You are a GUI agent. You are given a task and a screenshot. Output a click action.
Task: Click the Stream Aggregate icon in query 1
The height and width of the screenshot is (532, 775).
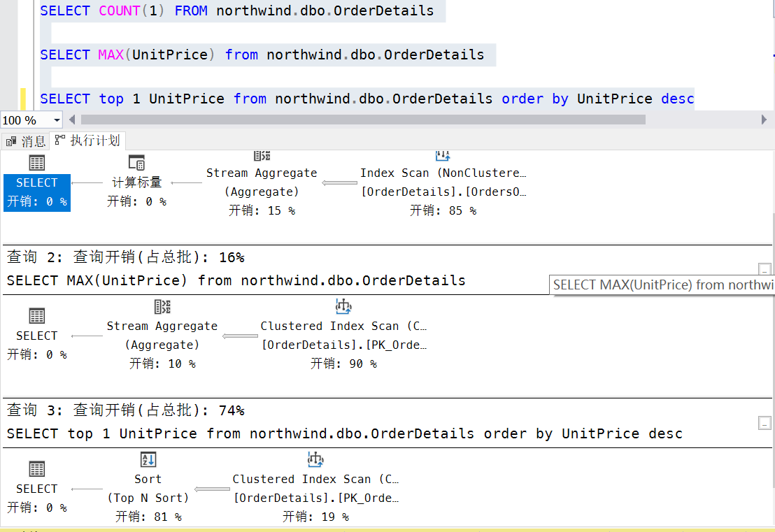point(262,155)
